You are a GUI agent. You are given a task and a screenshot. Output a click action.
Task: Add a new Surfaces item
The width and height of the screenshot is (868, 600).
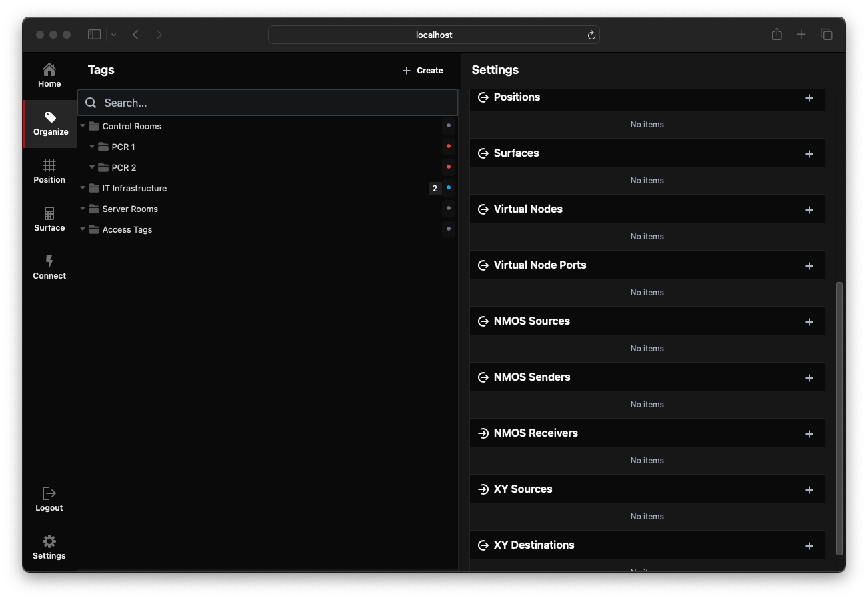click(809, 154)
